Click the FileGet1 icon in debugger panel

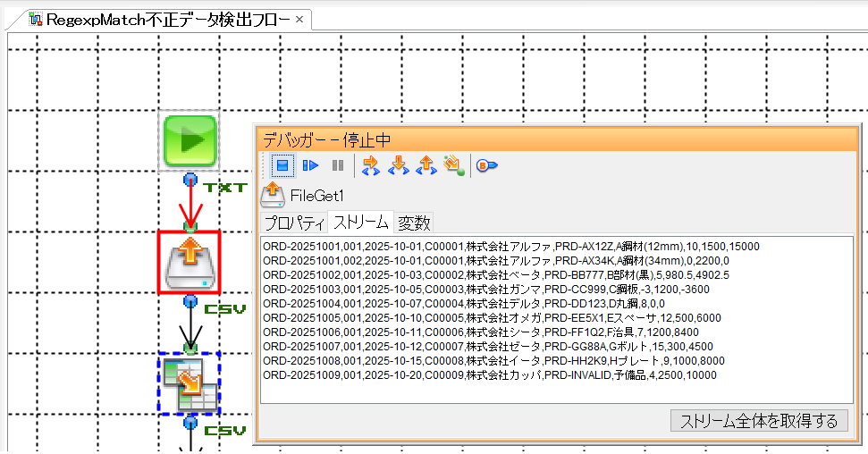click(273, 195)
